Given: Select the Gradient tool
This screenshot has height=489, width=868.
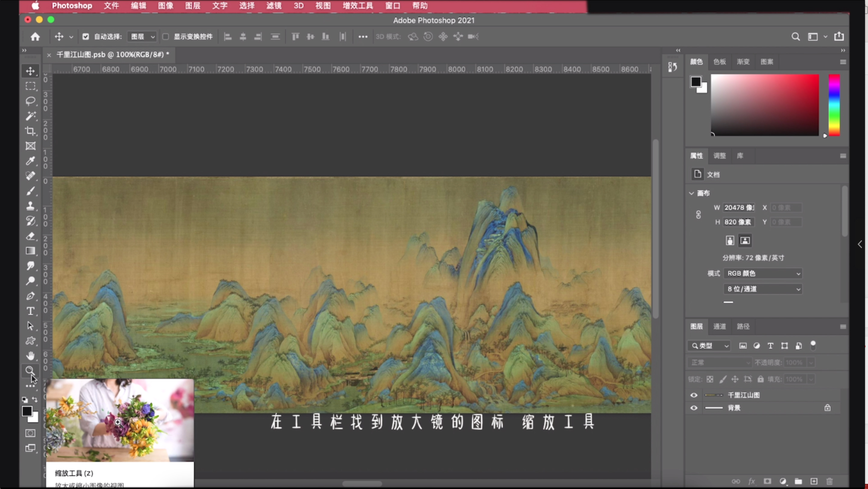Looking at the screenshot, I should [30, 251].
